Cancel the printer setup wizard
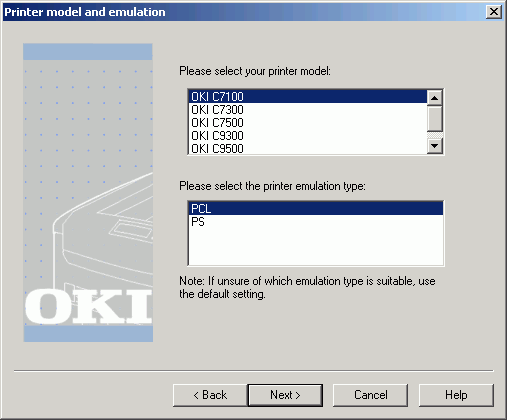 370,395
